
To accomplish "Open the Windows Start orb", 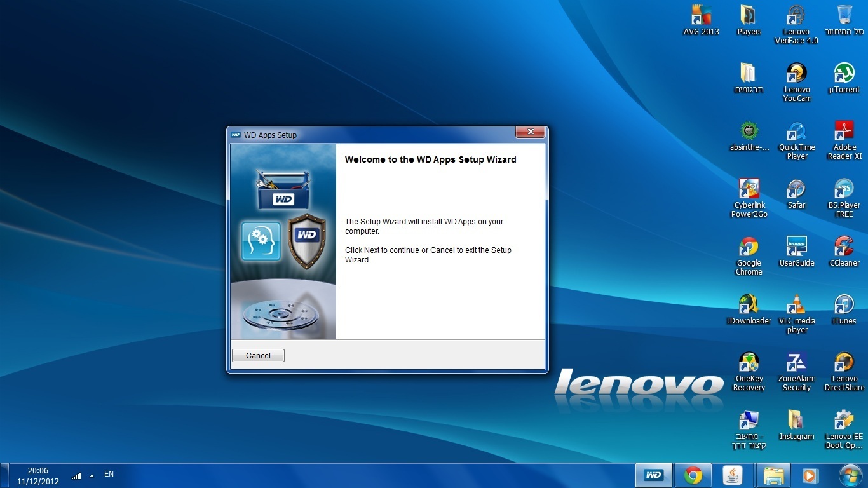I will coord(850,475).
